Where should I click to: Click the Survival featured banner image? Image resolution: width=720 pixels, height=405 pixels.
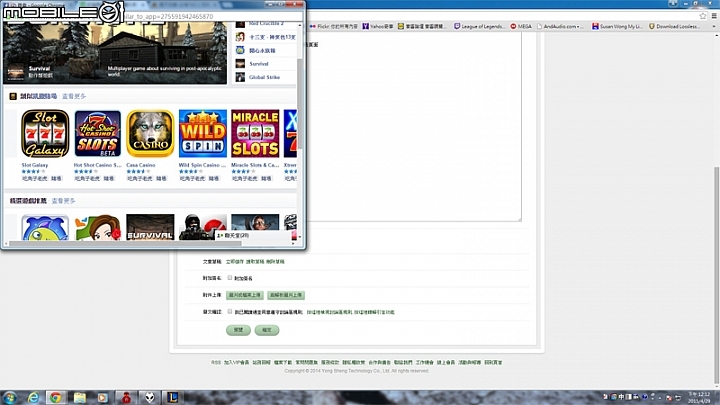pos(115,53)
